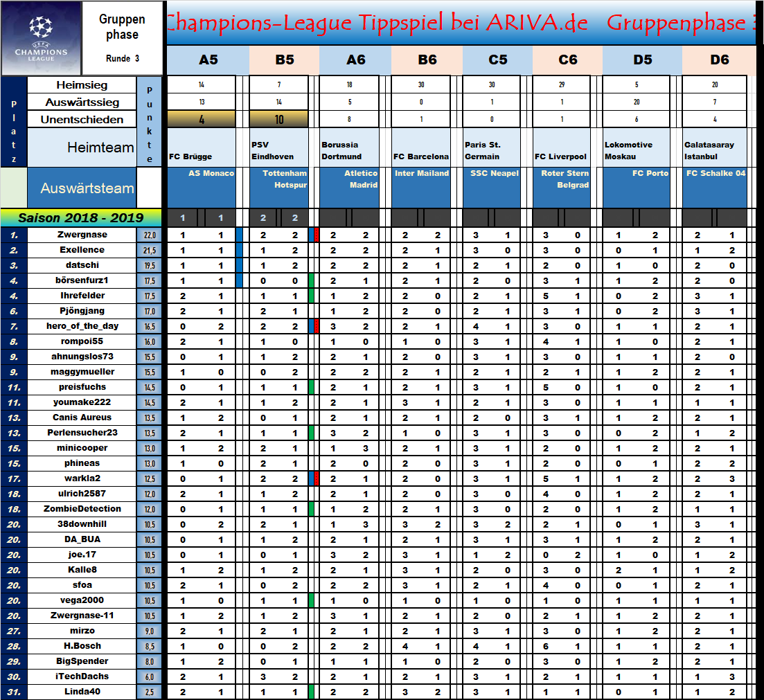Click player name ahnungslos73
This screenshot has height=700, width=764.
click(82, 357)
